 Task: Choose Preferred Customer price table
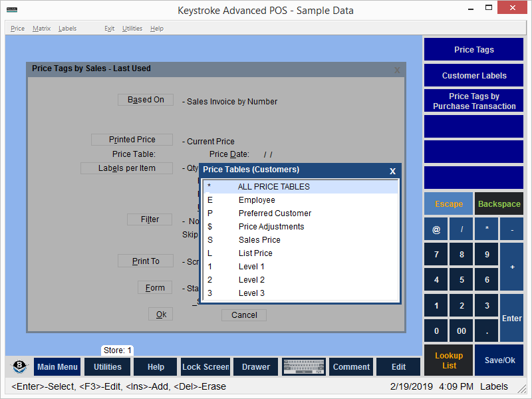[x=275, y=213]
